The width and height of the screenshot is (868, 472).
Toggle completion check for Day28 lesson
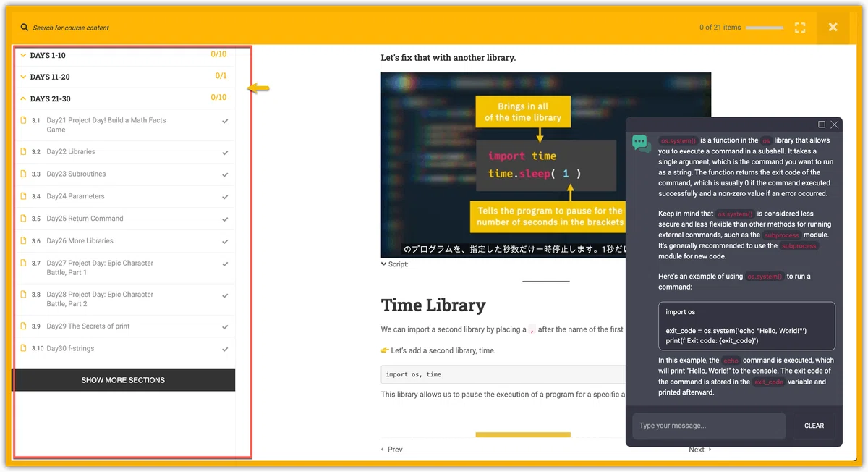click(225, 295)
